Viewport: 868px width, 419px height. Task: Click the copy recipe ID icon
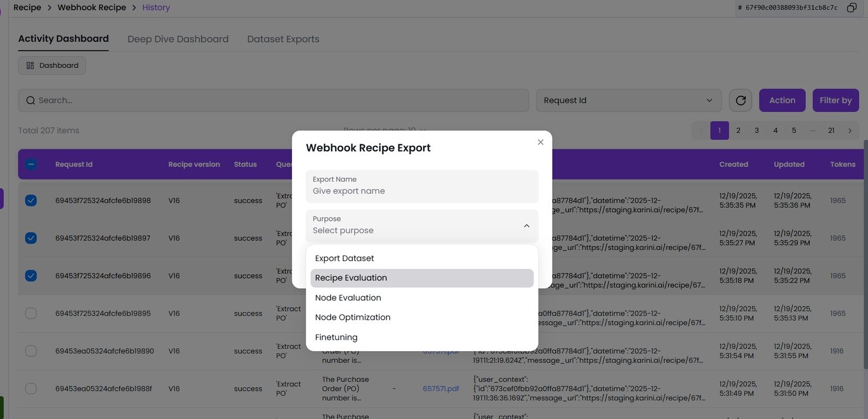851,7
